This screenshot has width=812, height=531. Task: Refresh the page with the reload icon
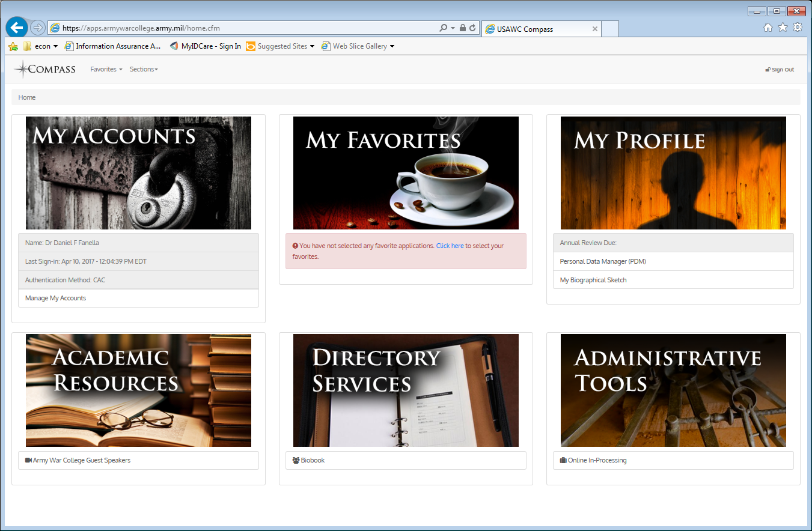[x=472, y=28]
